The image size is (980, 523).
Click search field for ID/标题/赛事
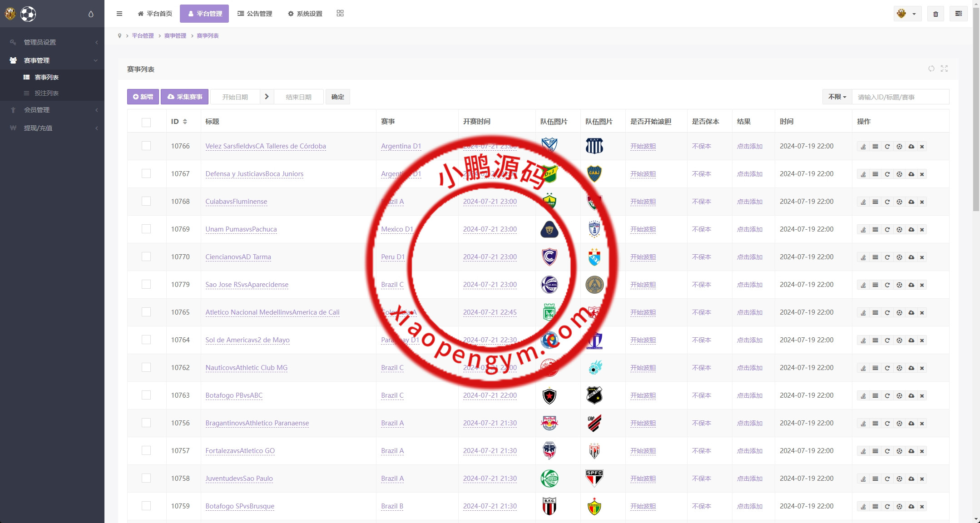[900, 97]
